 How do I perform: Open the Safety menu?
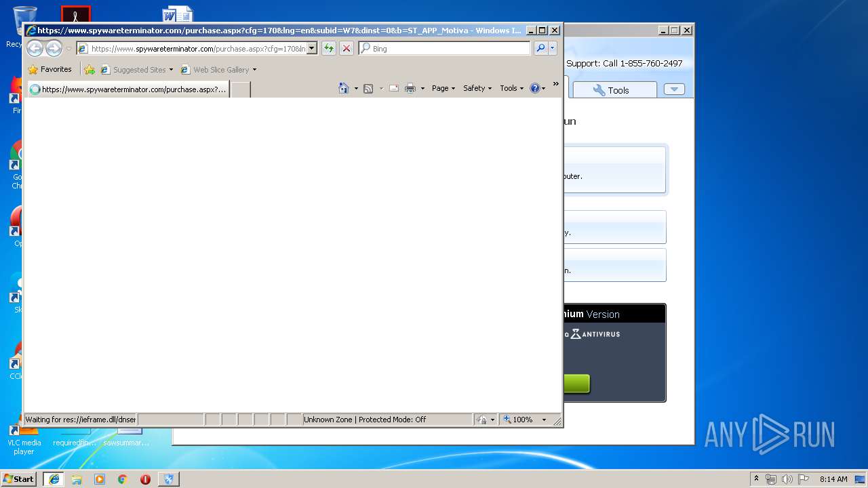coord(477,88)
